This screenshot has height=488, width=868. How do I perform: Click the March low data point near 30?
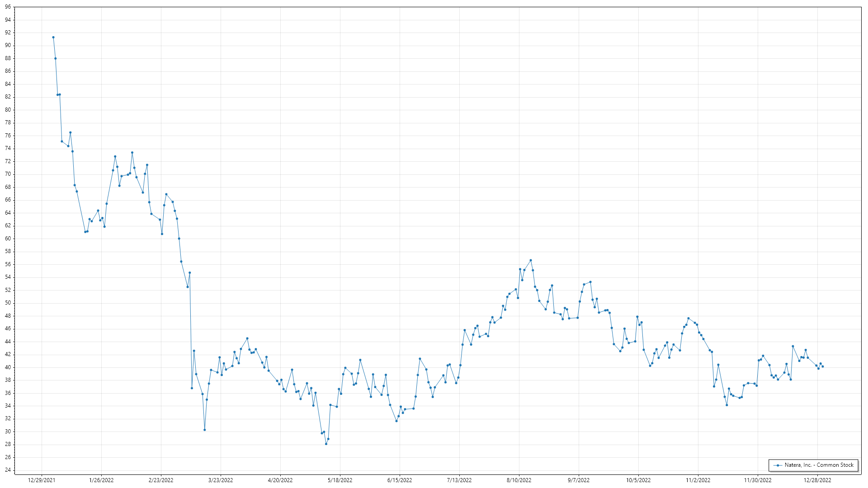[x=205, y=430]
